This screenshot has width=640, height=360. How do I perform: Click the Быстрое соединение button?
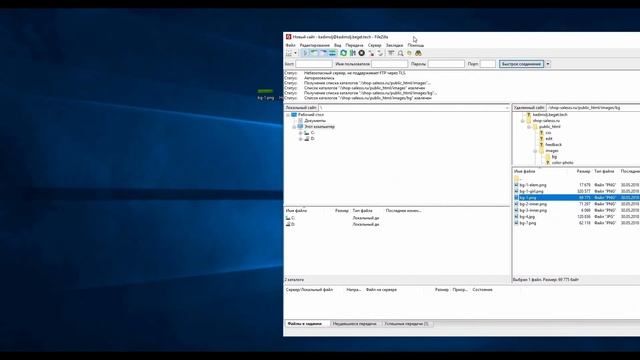pos(521,64)
